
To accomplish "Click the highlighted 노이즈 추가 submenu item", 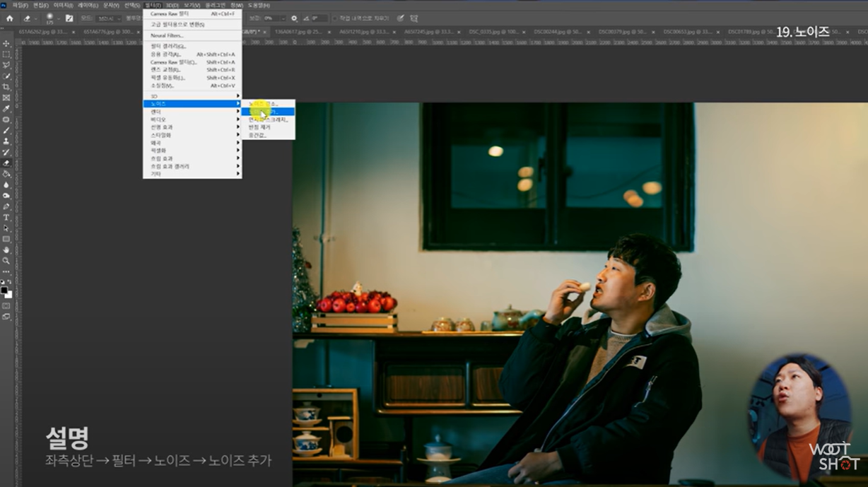I will [268, 112].
